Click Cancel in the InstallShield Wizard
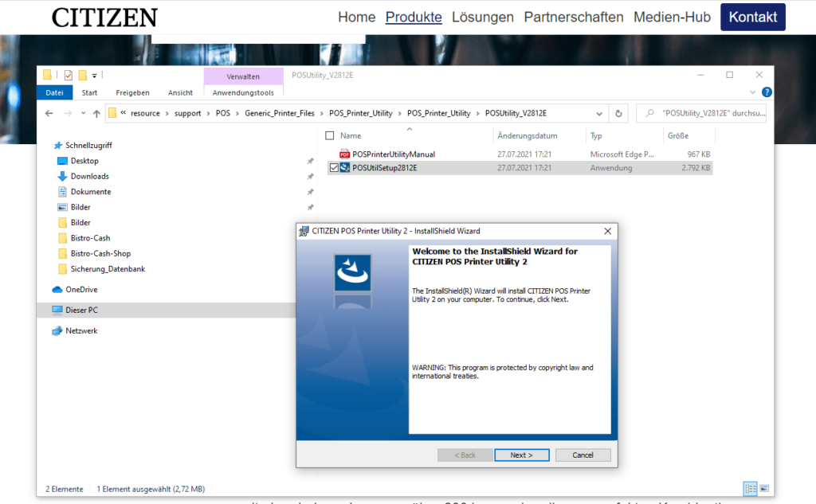This screenshot has width=816, height=504. [583, 455]
